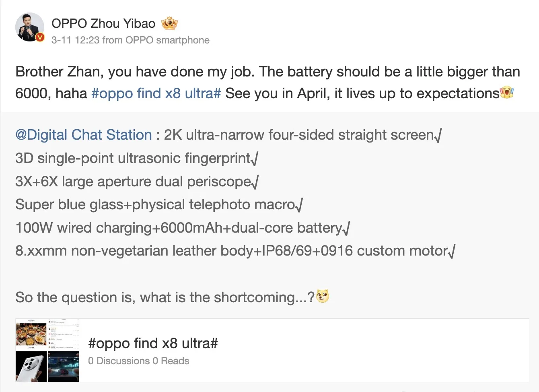Open the '@Digital Chat Station' mention
This screenshot has width=539, height=392.
84,135
